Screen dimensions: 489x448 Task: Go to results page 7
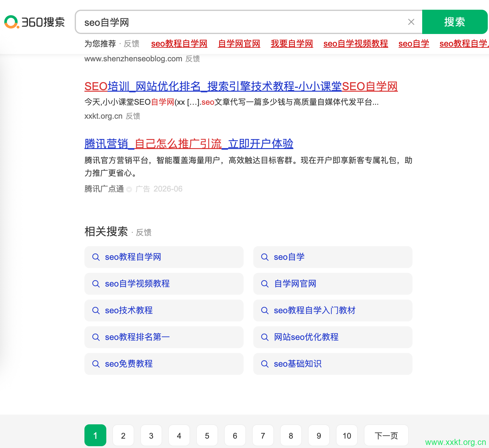click(x=263, y=435)
